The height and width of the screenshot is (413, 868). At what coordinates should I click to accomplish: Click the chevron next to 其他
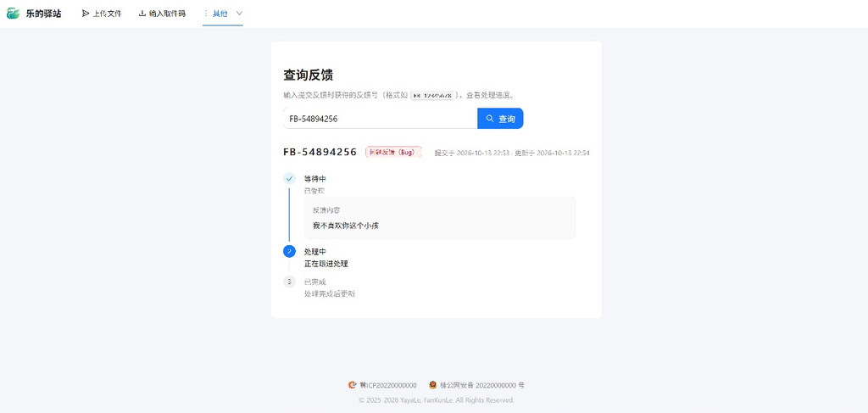[239, 14]
